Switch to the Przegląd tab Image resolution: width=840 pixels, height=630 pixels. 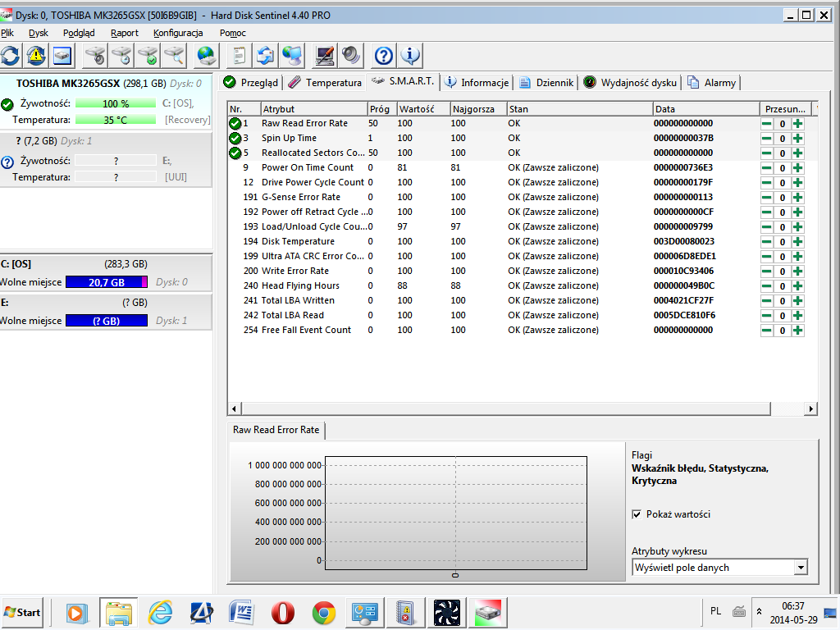pyautogui.click(x=251, y=83)
